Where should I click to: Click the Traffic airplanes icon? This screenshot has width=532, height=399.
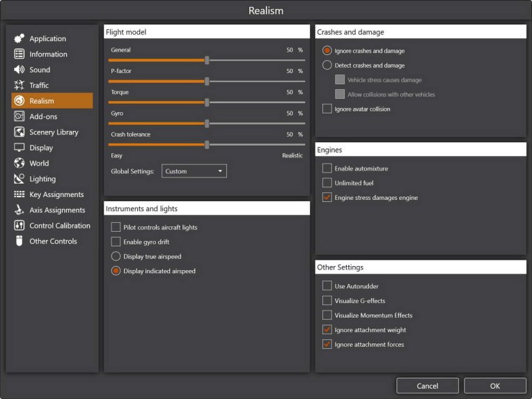click(x=19, y=85)
